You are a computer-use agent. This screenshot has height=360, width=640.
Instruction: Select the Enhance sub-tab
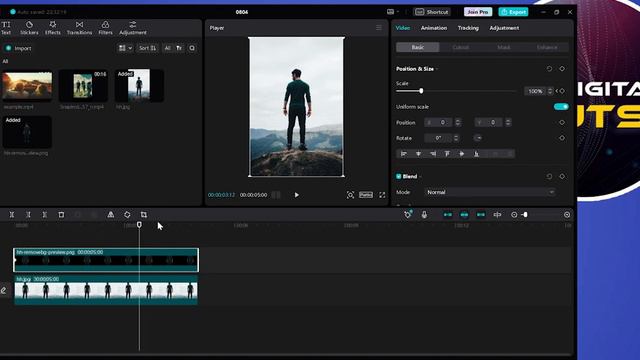click(547, 47)
